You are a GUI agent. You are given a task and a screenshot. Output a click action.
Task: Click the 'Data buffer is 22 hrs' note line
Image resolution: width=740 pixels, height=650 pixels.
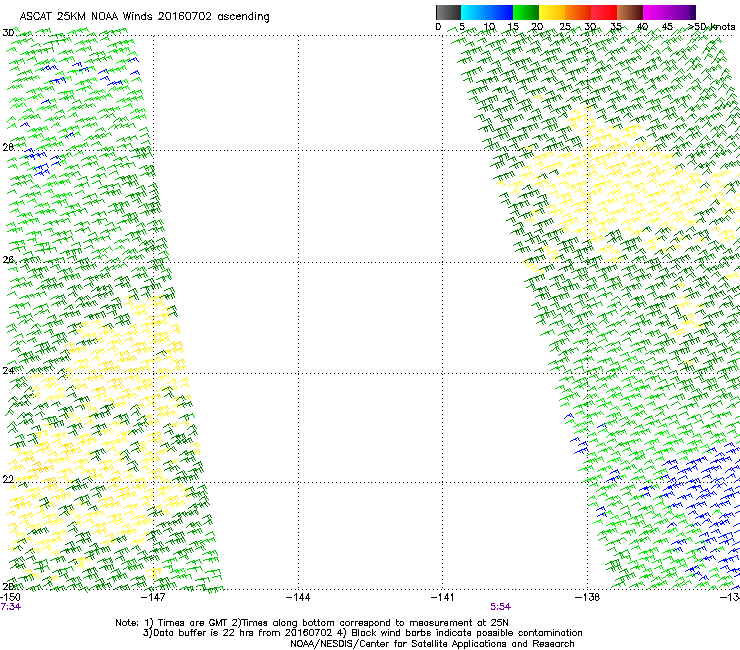click(x=362, y=633)
